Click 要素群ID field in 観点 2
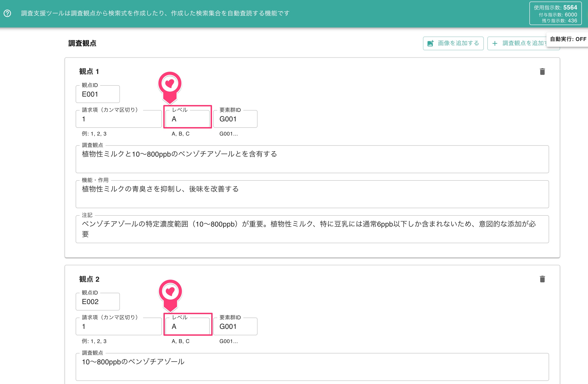 click(235, 326)
